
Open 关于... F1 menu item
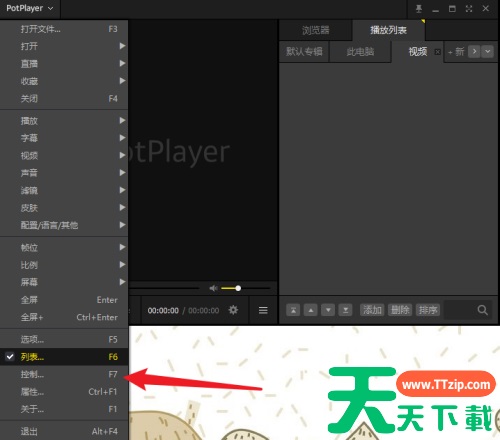coord(64,409)
